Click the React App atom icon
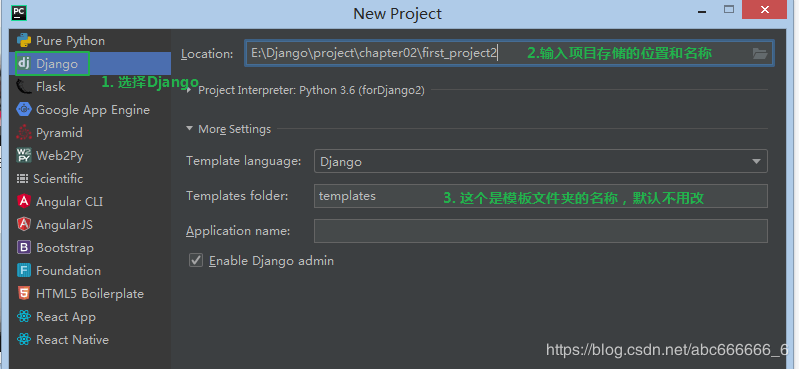This screenshot has width=799, height=369. pyautogui.click(x=23, y=317)
